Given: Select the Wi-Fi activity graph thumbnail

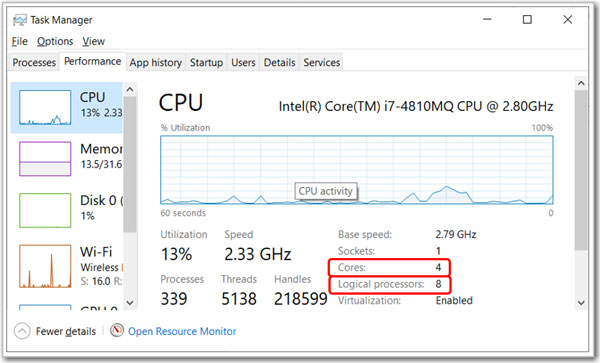Looking at the screenshot, I should [x=45, y=266].
